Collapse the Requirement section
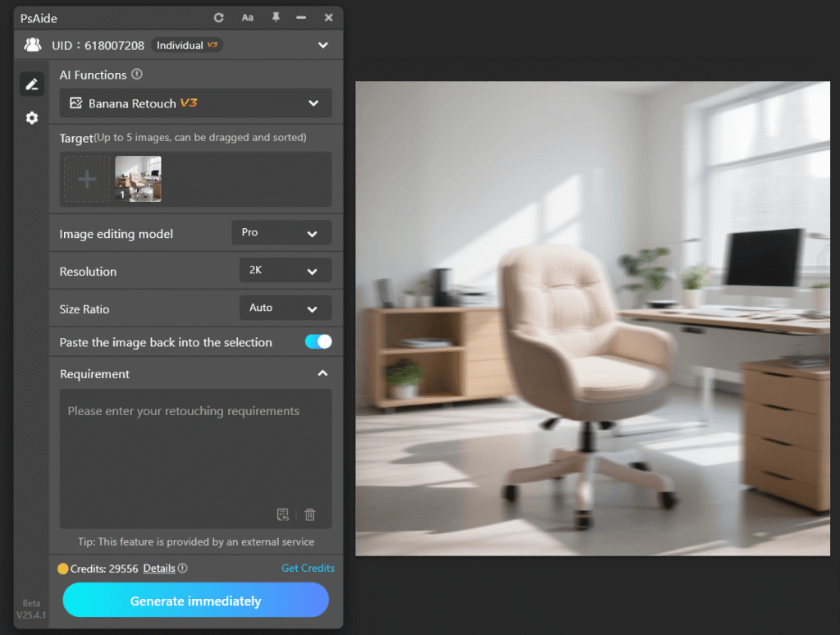The image size is (840, 635). tap(322, 372)
